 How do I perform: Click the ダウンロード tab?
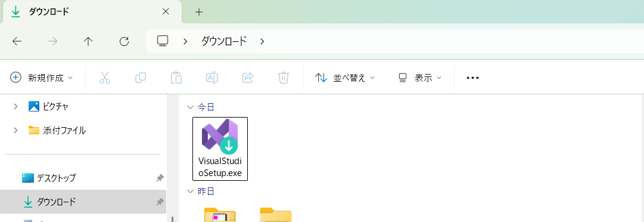pyautogui.click(x=92, y=11)
